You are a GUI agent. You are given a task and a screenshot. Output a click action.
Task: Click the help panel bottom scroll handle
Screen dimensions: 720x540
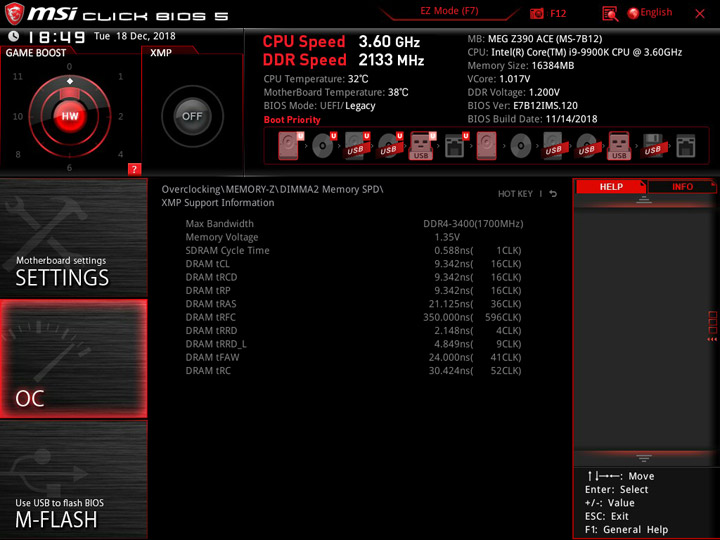(x=644, y=458)
